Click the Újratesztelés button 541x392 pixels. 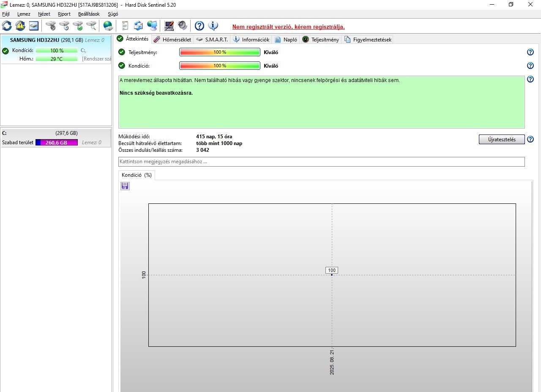point(502,140)
